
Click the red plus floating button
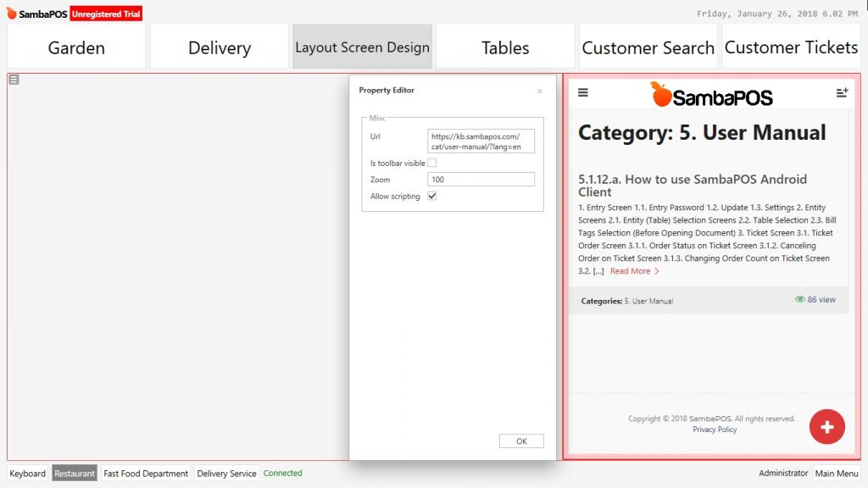[827, 427]
